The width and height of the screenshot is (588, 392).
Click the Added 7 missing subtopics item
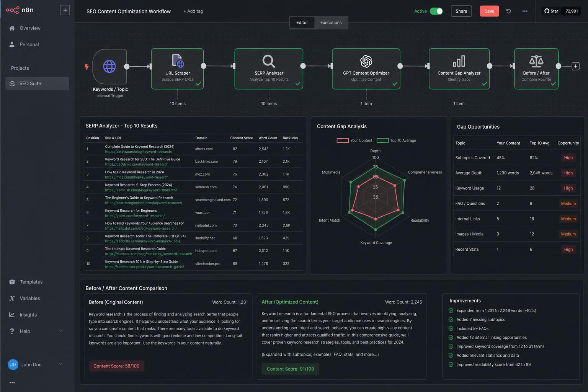tap(480, 320)
